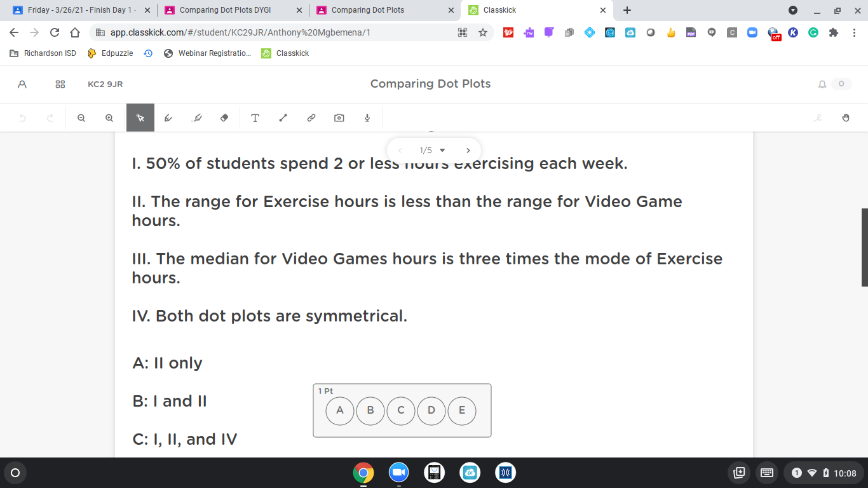Image resolution: width=868 pixels, height=488 pixels.
Task: Open the 1/5 slide dropdown
Action: [x=433, y=151]
